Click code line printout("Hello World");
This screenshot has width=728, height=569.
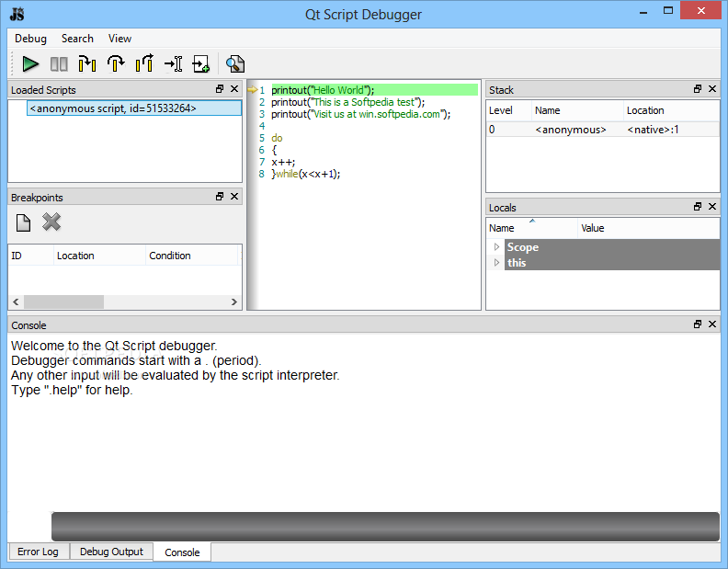(x=323, y=90)
